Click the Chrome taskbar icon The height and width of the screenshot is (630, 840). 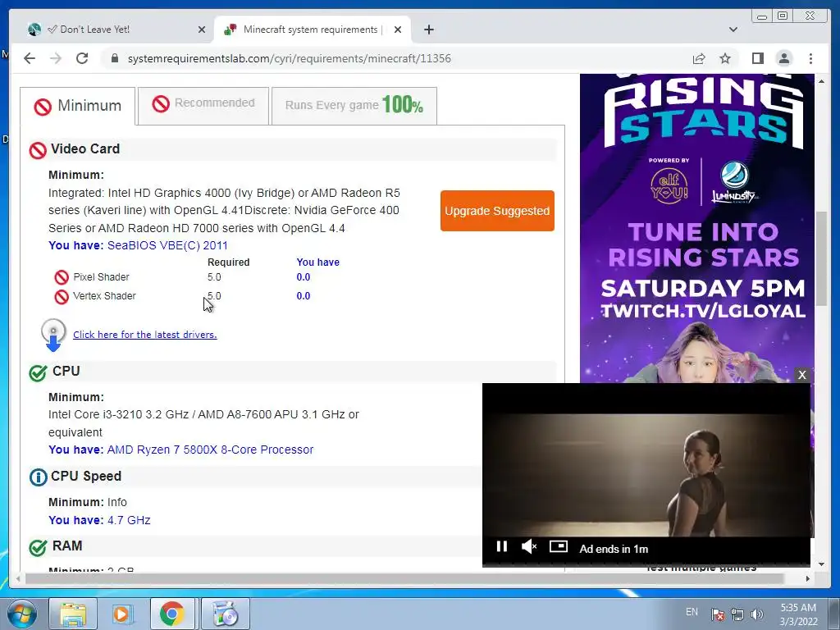click(172, 614)
